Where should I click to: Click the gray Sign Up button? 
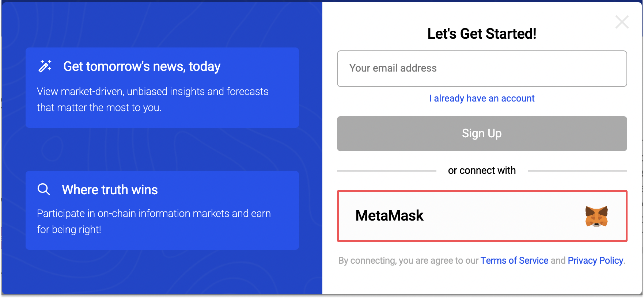(x=482, y=134)
